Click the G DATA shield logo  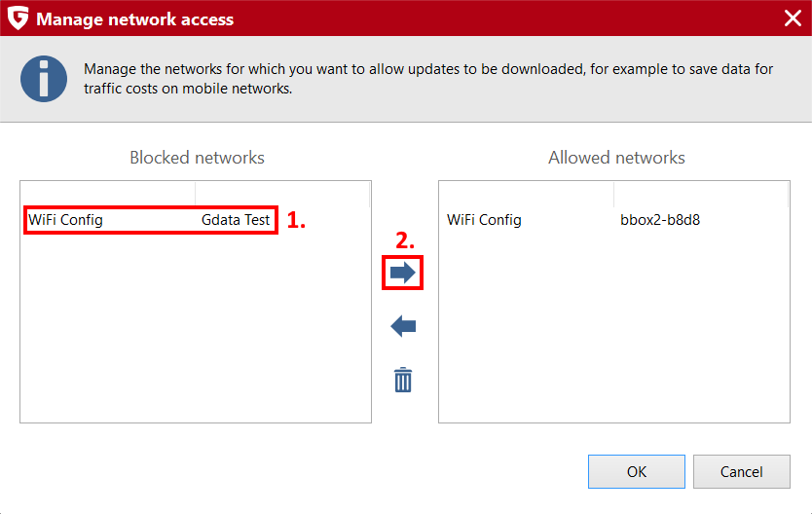click(x=18, y=18)
